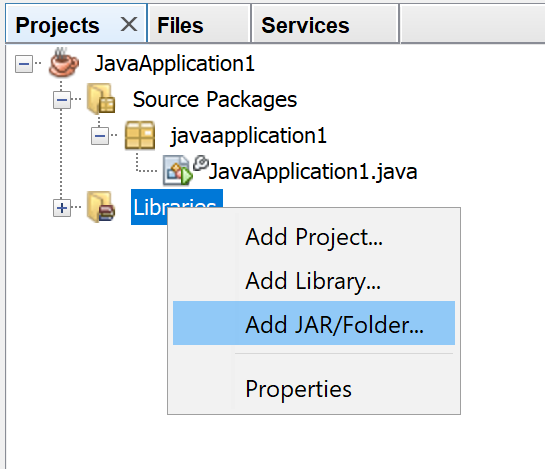Screen dimensions: 545x469
Task: Click the JavaApplication1.java file icon
Action: tap(177, 171)
